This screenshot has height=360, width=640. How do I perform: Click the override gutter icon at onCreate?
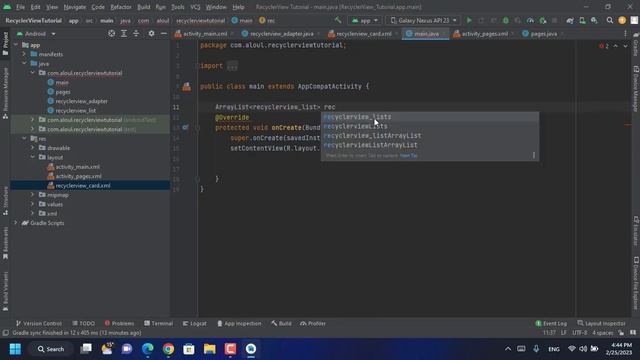point(185,127)
